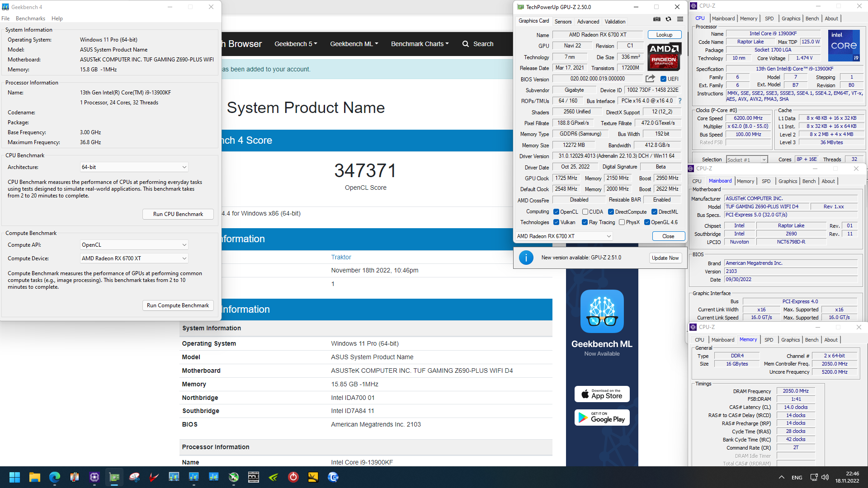
Task: Toggle the PhysX checkbox
Action: click(x=622, y=222)
